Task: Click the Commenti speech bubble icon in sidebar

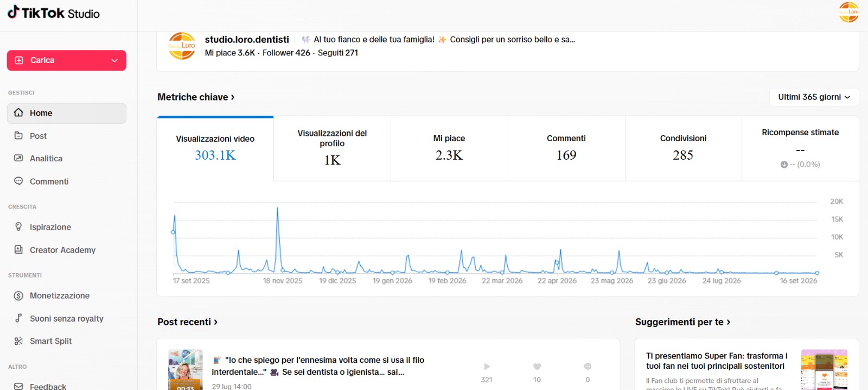Action: coord(18,181)
